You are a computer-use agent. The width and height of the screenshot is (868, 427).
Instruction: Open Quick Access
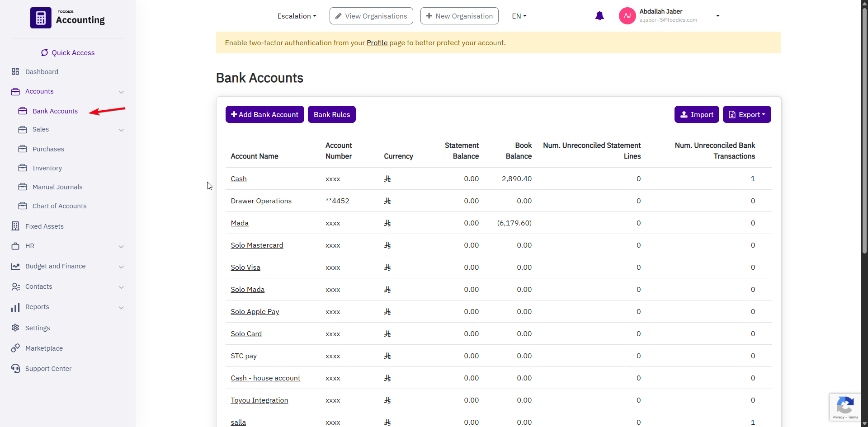click(67, 52)
